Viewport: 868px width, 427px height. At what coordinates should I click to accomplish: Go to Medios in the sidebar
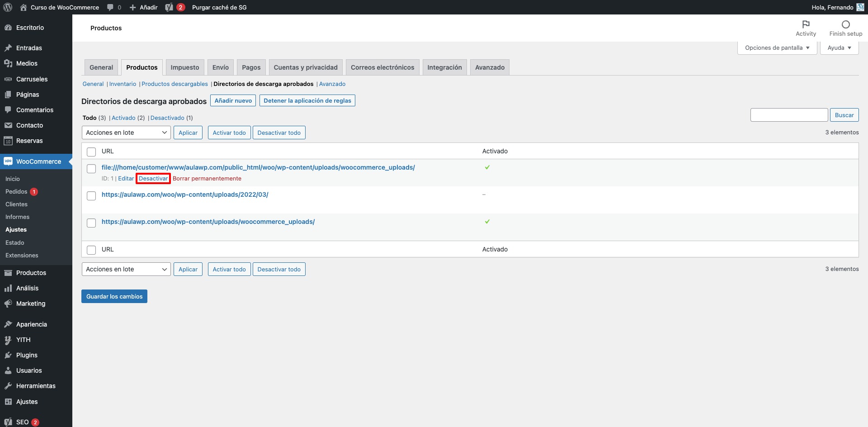(27, 63)
